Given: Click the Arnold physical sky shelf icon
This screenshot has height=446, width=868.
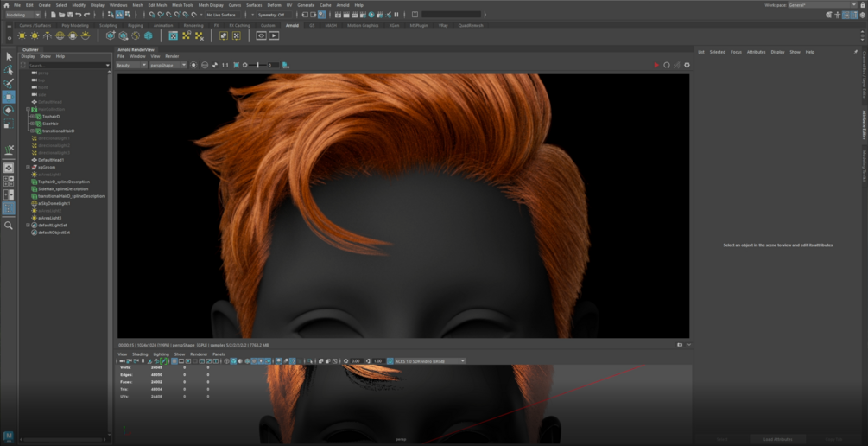Looking at the screenshot, I should pyautogui.click(x=86, y=35).
